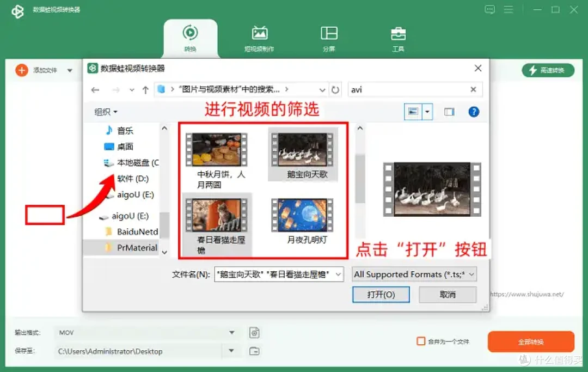Toggle 合并为一个文件 checkbox
The width and height of the screenshot is (588, 372).
(x=421, y=341)
